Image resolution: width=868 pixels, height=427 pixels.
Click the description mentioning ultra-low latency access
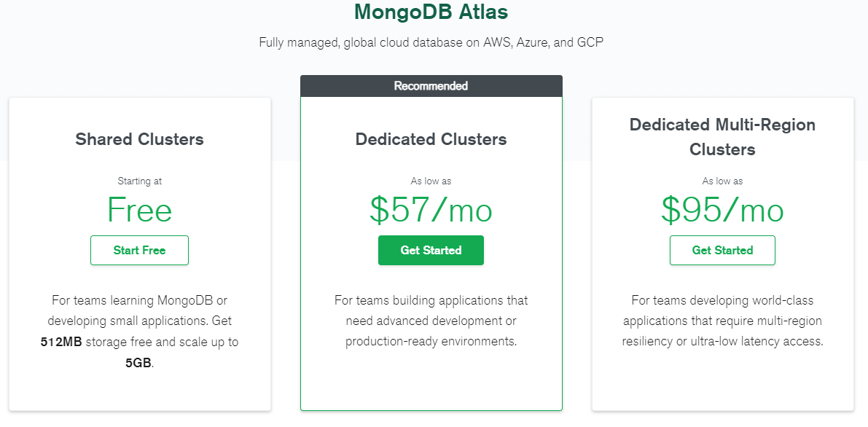pos(722,321)
